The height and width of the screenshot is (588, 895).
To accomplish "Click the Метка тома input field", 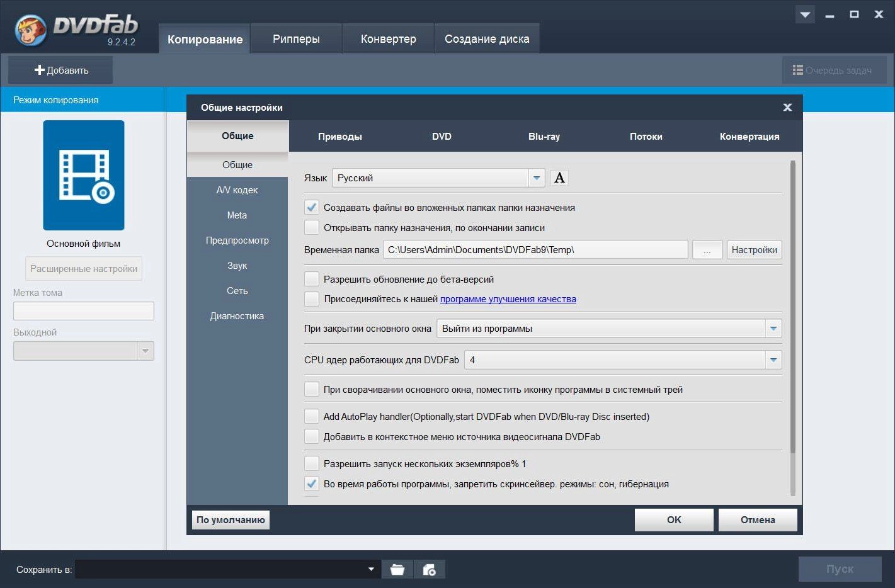I will coord(84,310).
